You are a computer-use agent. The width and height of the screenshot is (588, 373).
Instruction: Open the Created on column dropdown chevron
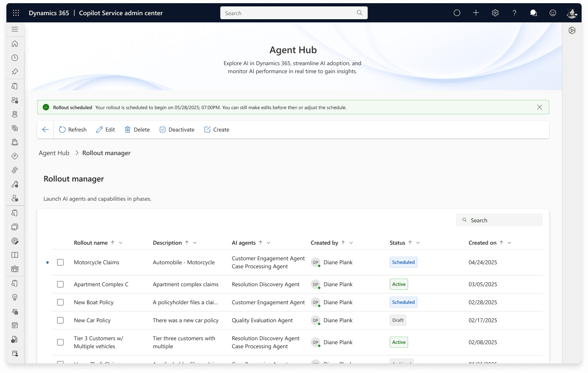coord(509,243)
